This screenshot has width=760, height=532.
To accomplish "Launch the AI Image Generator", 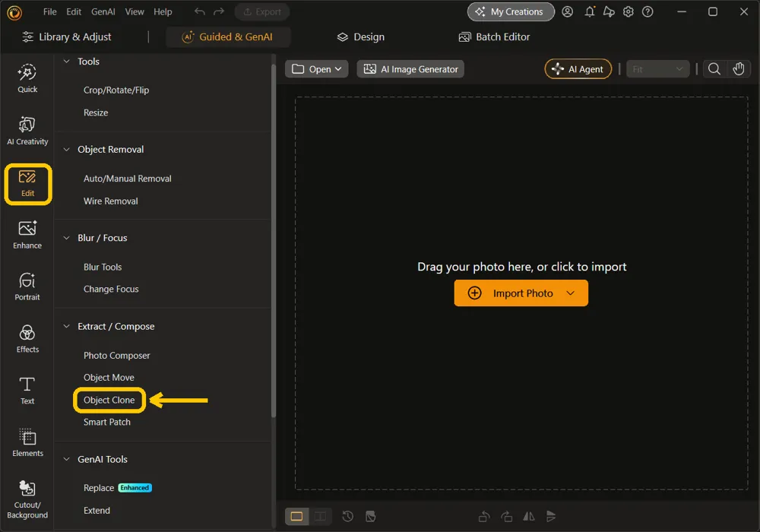I will click(410, 69).
